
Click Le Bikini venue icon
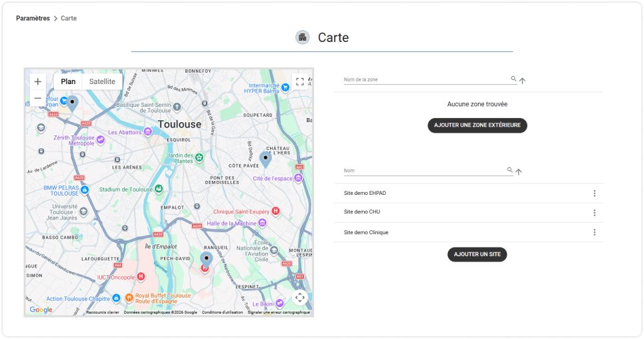[x=280, y=303]
